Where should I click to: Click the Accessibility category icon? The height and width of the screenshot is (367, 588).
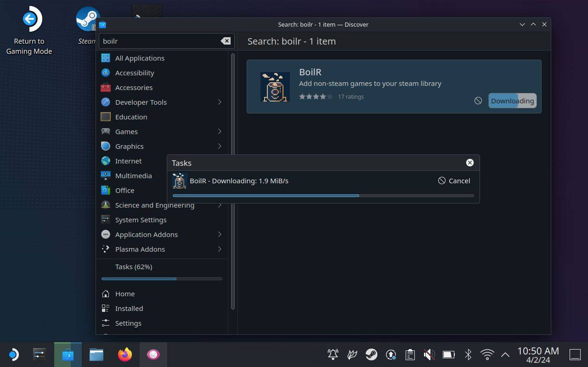click(106, 73)
